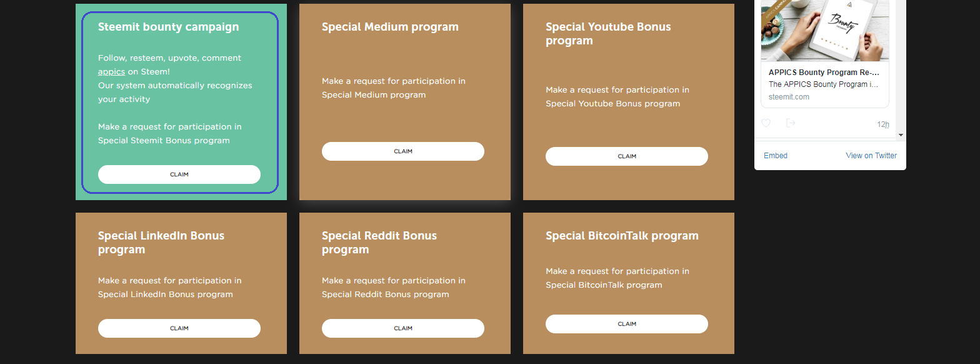The height and width of the screenshot is (364, 980).
Task: Open the APPICS Bounty Program Re-... card title
Action: pyautogui.click(x=824, y=73)
